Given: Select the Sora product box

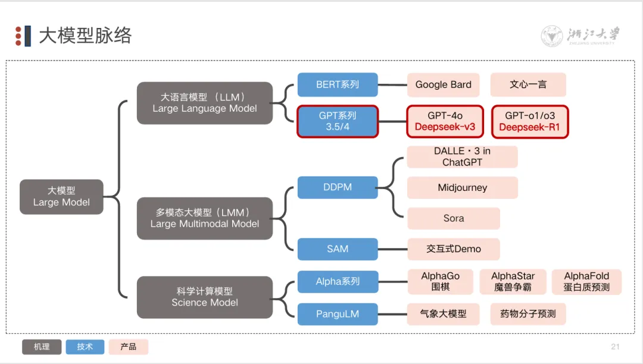Looking at the screenshot, I should coord(453,218).
